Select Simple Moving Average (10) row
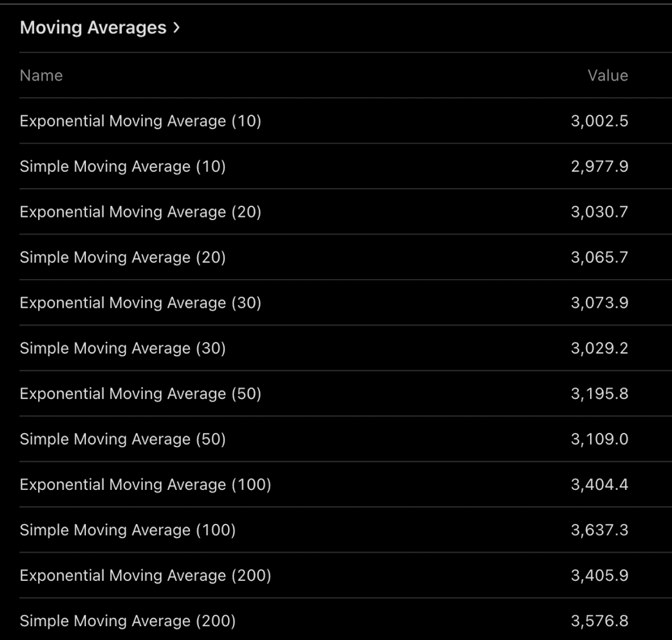Viewport: 672px width, 640px height. tap(123, 166)
